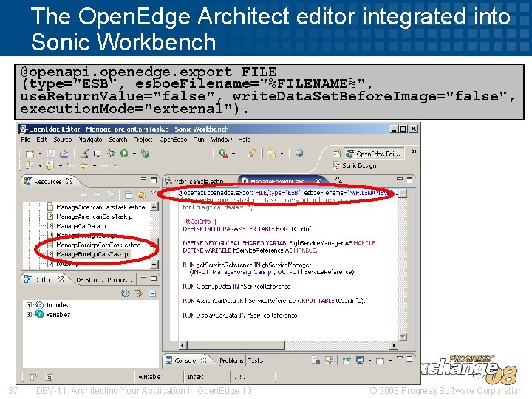Open the Run button dropdown arrow
Screen dimensions: 532x399
pyautogui.click(x=134, y=154)
